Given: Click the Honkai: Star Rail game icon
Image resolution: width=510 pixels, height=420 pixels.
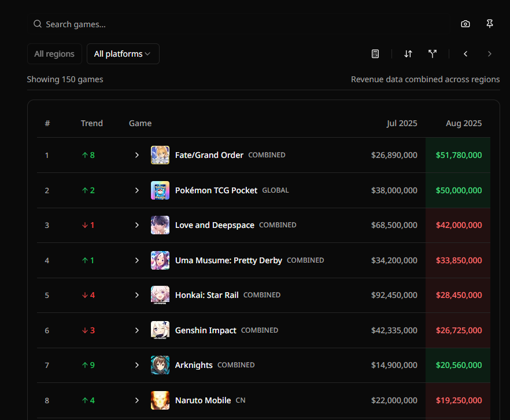Looking at the screenshot, I should [x=160, y=295].
